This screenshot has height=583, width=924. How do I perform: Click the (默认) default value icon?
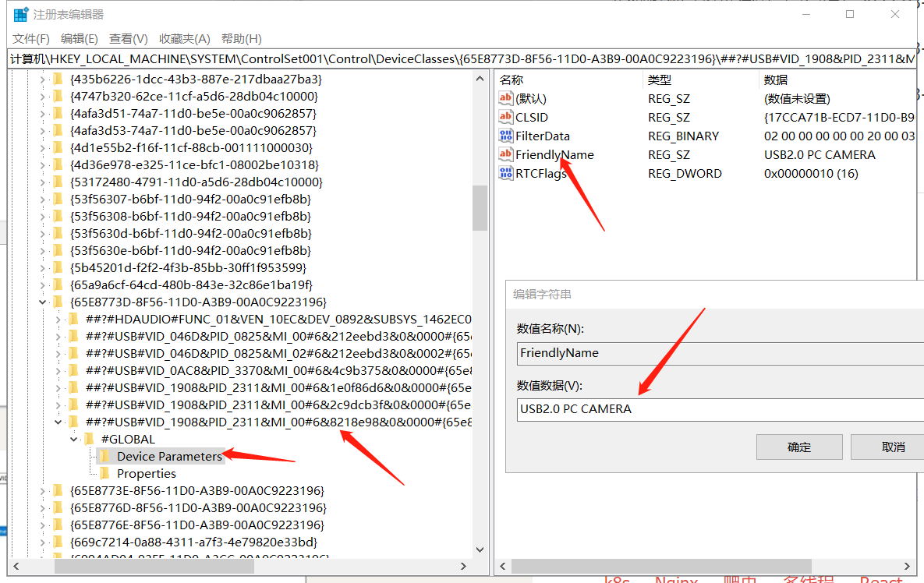506,98
